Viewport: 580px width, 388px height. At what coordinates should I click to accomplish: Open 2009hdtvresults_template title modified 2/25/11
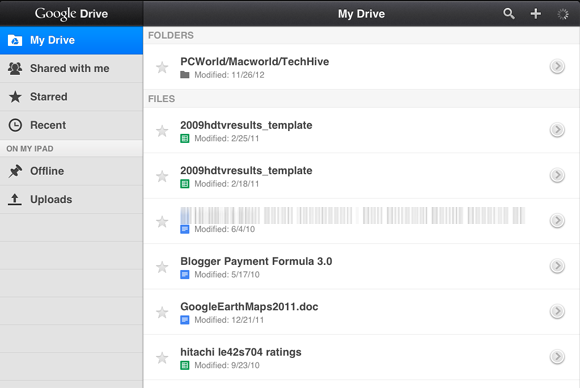(x=246, y=125)
